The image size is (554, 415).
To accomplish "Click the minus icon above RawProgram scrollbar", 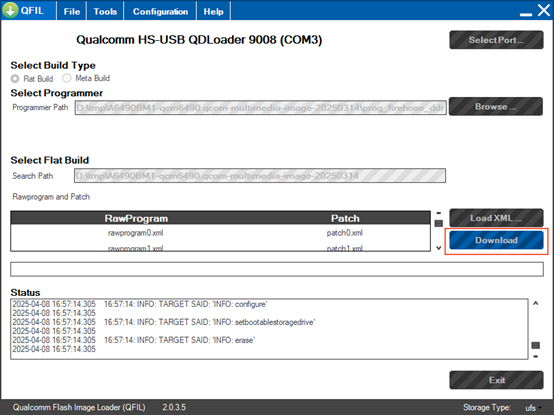I will click(x=438, y=213).
